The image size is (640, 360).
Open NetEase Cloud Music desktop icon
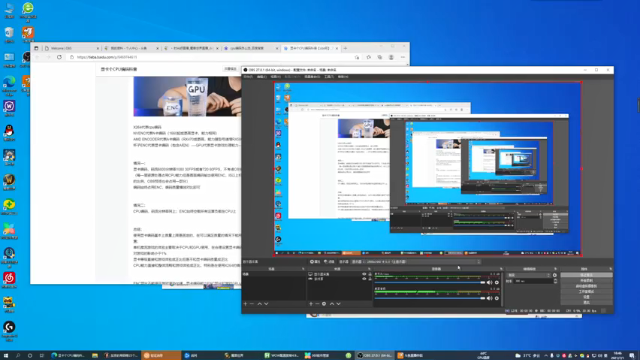pos(9,280)
